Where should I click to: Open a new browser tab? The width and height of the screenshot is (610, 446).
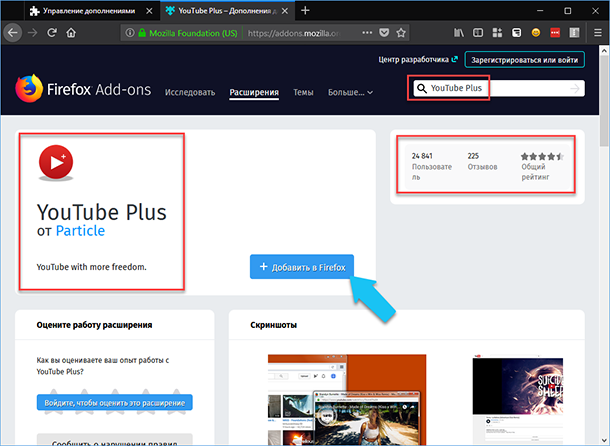click(305, 11)
